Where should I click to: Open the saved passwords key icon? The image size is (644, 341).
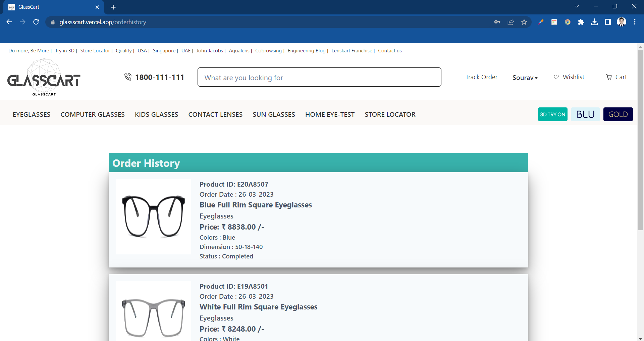(497, 22)
